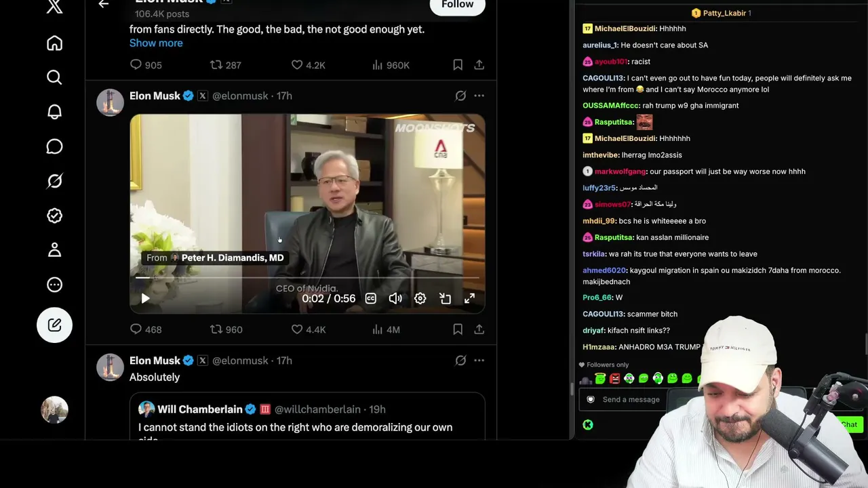Viewport: 868px width, 488px height.
Task: Play the Nvidia CEO video
Action: 145,298
